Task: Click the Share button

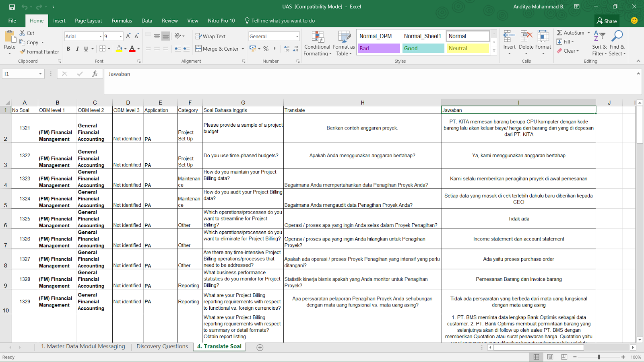Action: pyautogui.click(x=607, y=21)
